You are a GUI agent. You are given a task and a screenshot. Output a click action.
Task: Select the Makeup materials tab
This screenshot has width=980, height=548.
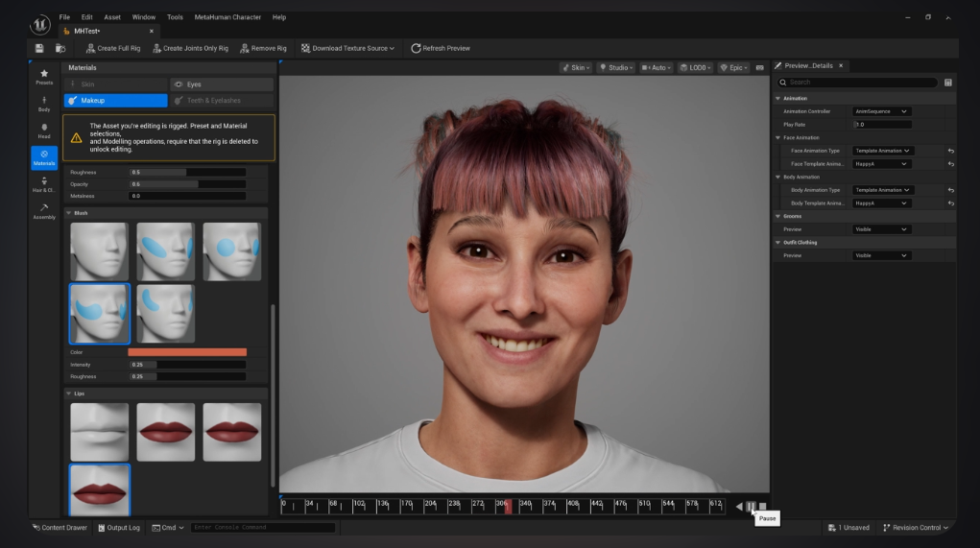click(x=115, y=101)
